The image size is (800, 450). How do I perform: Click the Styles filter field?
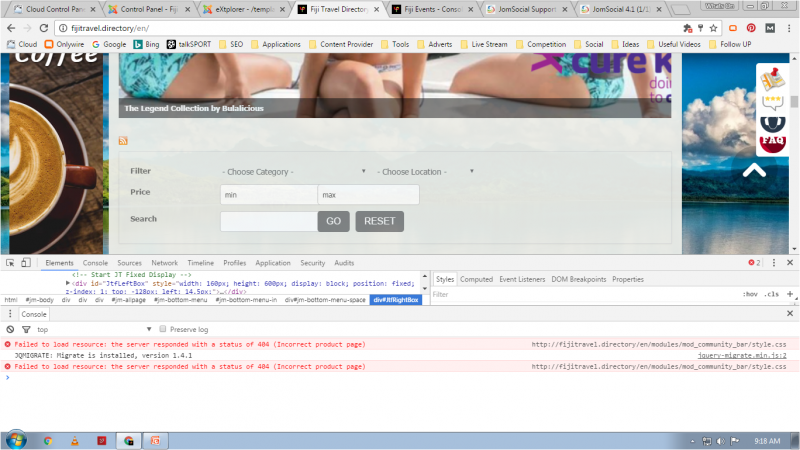[584, 294]
